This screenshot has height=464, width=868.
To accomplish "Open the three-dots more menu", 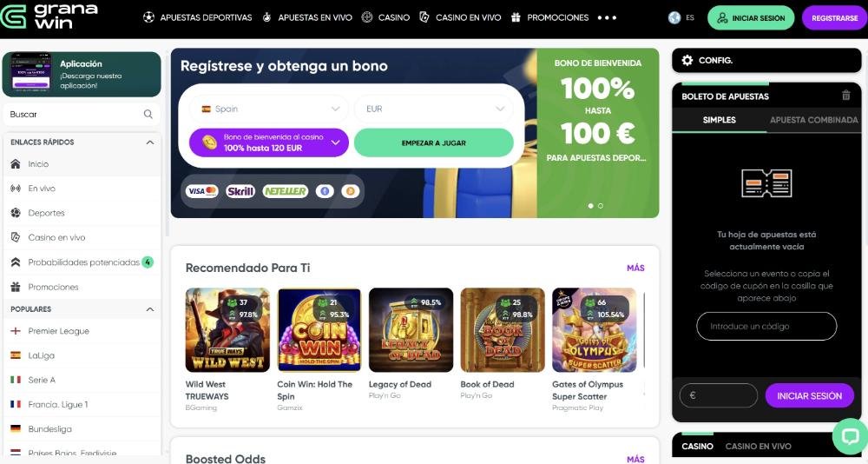I will [x=607, y=17].
